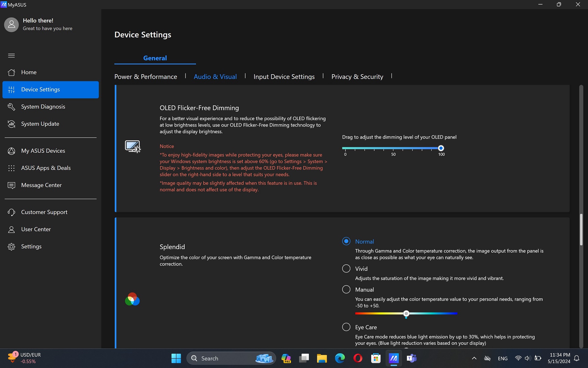588x368 pixels.
Task: Open Customer Support headset icon
Action: coord(11,212)
